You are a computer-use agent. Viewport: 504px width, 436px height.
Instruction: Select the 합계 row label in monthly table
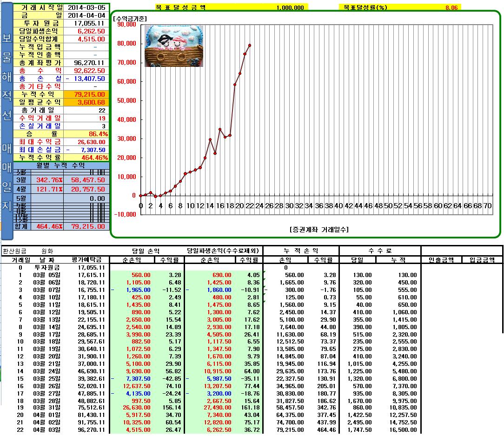coord(21,226)
